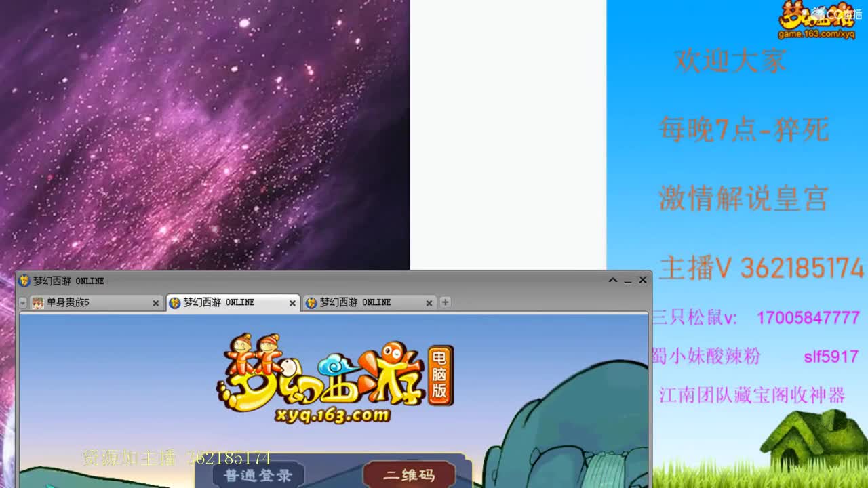Screen dimensions: 868x488
Task: Click the character avatar icon on 单身贵族5 tab
Action: pos(37,302)
